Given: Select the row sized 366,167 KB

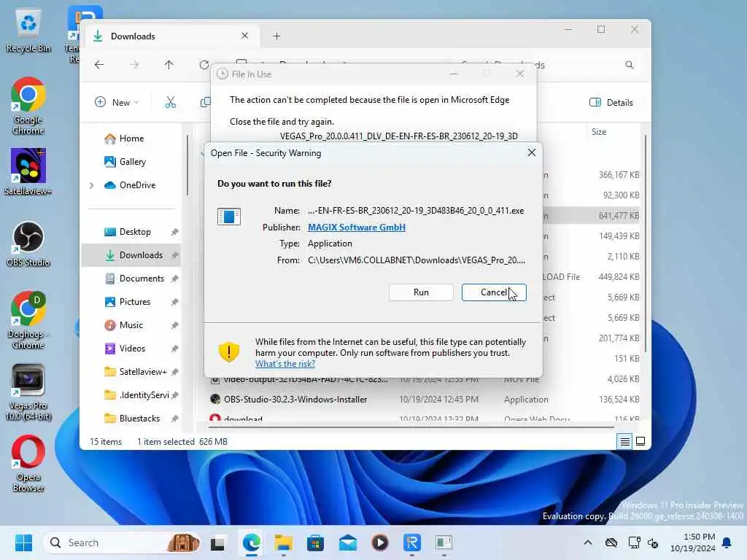Looking at the screenshot, I should [619, 175].
